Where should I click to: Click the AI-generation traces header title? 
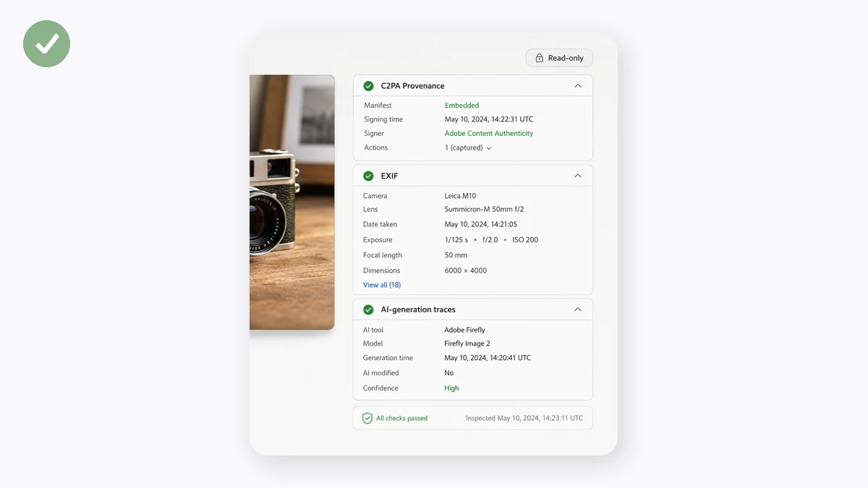pos(418,309)
